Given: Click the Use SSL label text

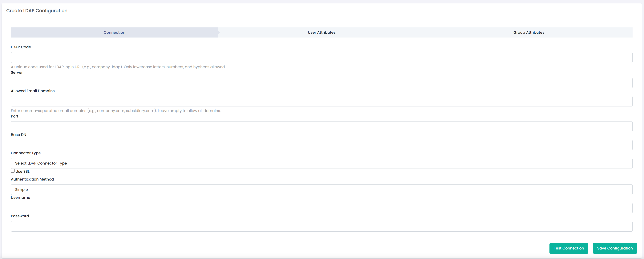Looking at the screenshot, I should point(22,171).
